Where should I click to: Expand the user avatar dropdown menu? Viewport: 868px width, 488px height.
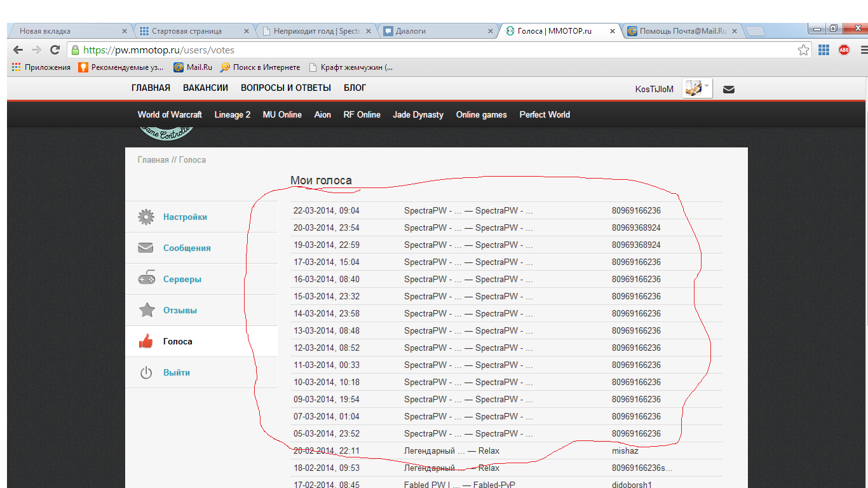coord(697,88)
